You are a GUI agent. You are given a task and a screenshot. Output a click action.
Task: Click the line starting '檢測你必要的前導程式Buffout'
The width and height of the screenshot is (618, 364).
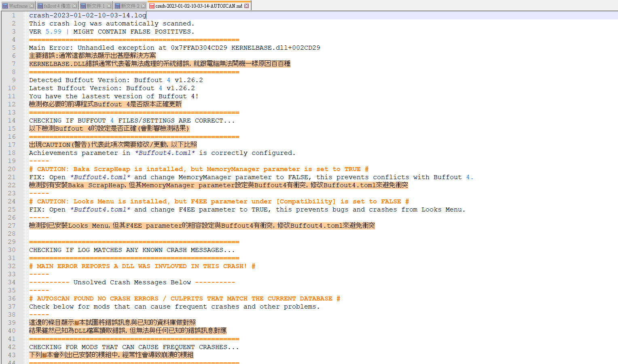pos(106,104)
